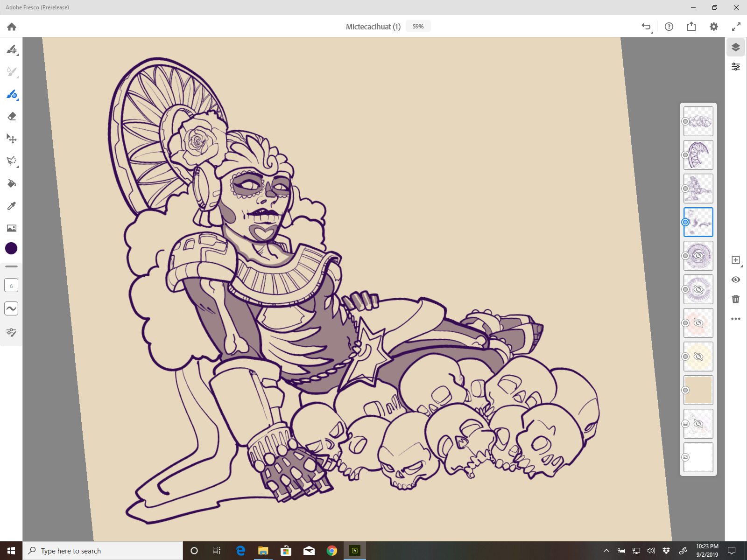
Task: Select the Paint Bucket fill tool
Action: click(12, 183)
